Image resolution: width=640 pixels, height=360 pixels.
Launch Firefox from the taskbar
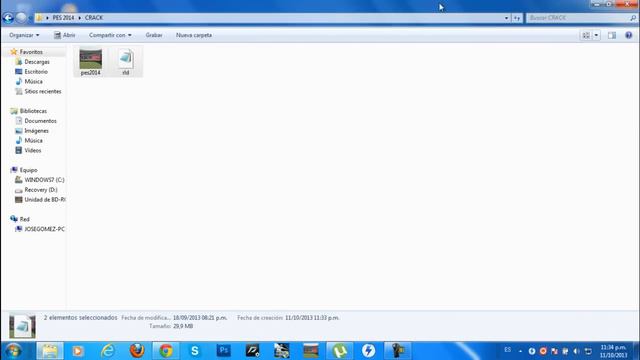coord(137,351)
